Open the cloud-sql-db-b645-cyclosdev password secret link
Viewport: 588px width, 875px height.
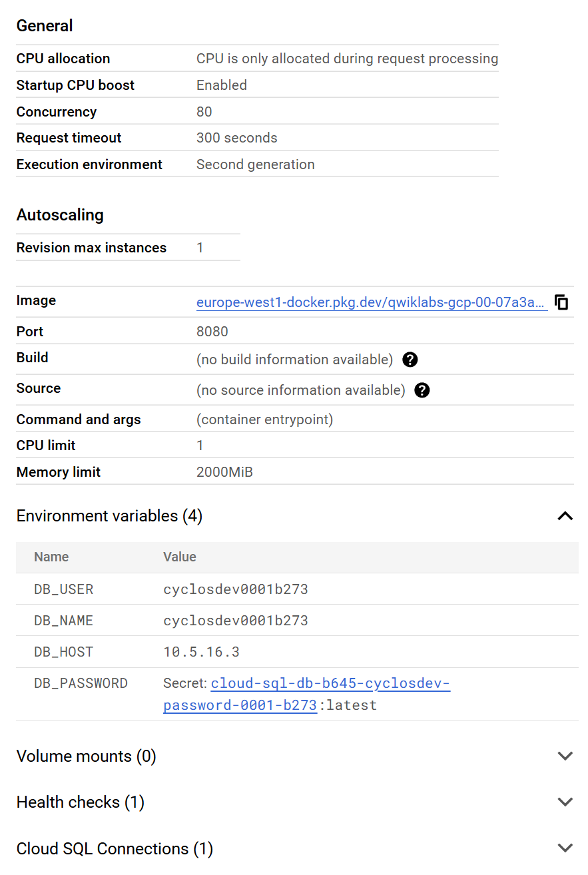[307, 694]
